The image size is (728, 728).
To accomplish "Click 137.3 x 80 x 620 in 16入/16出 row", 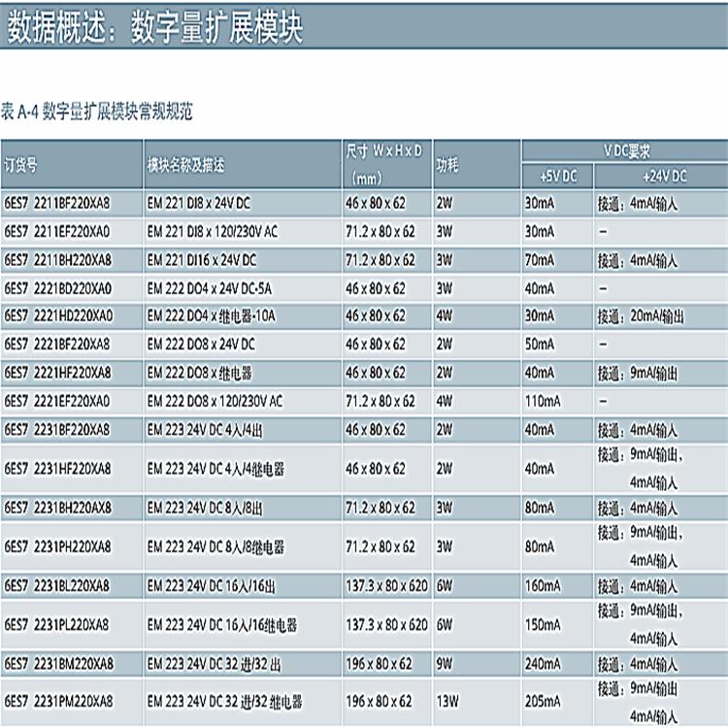I will (x=386, y=586).
